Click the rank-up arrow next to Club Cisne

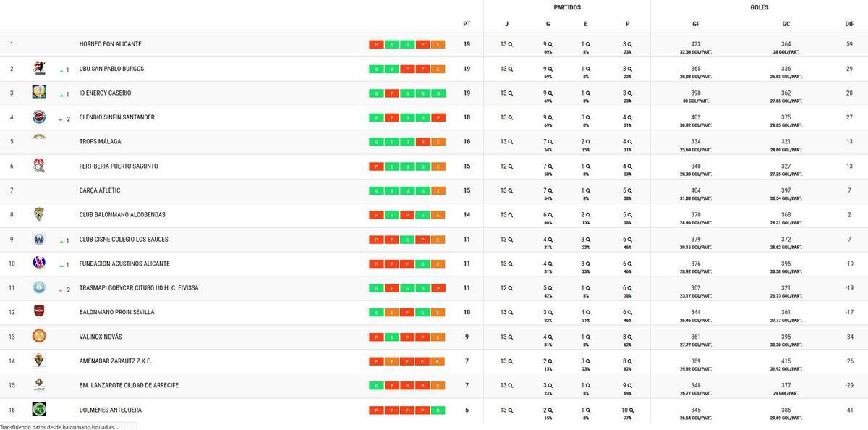[x=60, y=239]
